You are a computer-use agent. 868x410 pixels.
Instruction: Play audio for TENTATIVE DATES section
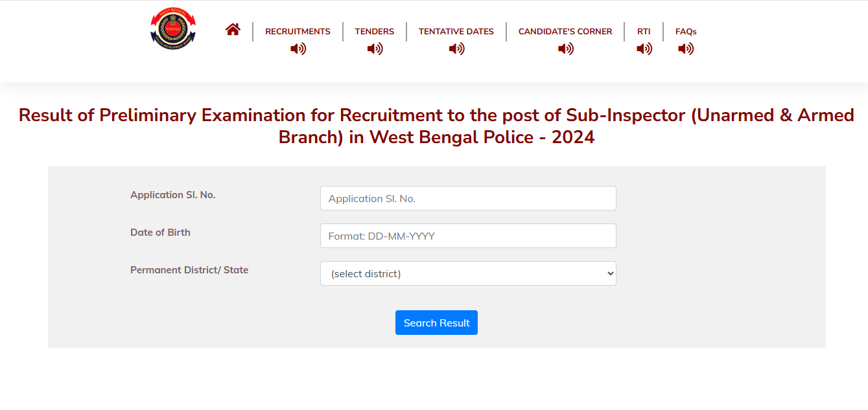pos(456,48)
